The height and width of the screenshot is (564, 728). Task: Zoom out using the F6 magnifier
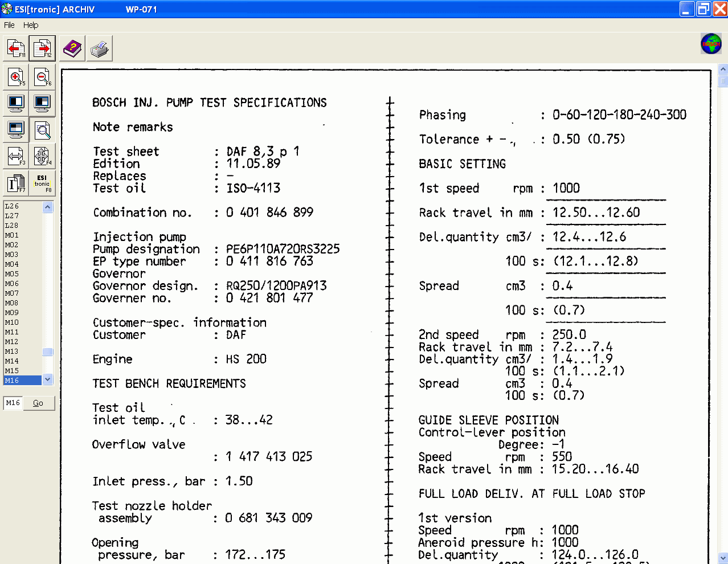(42, 76)
